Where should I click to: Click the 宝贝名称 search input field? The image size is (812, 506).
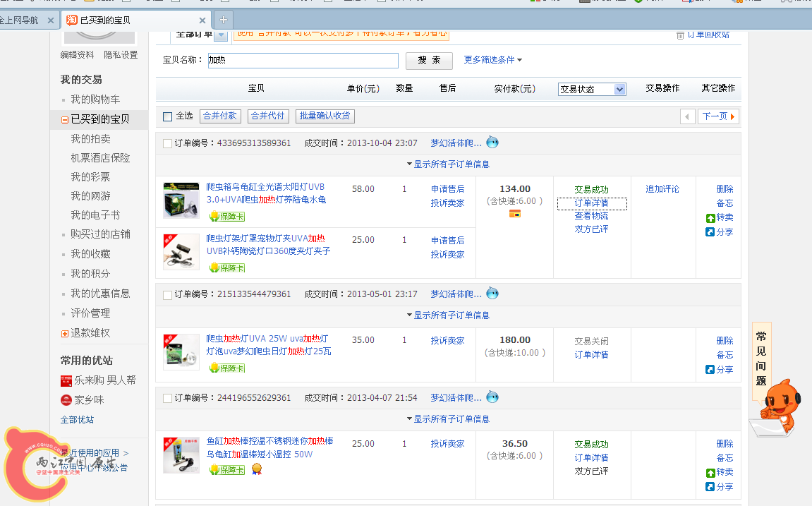(303, 61)
